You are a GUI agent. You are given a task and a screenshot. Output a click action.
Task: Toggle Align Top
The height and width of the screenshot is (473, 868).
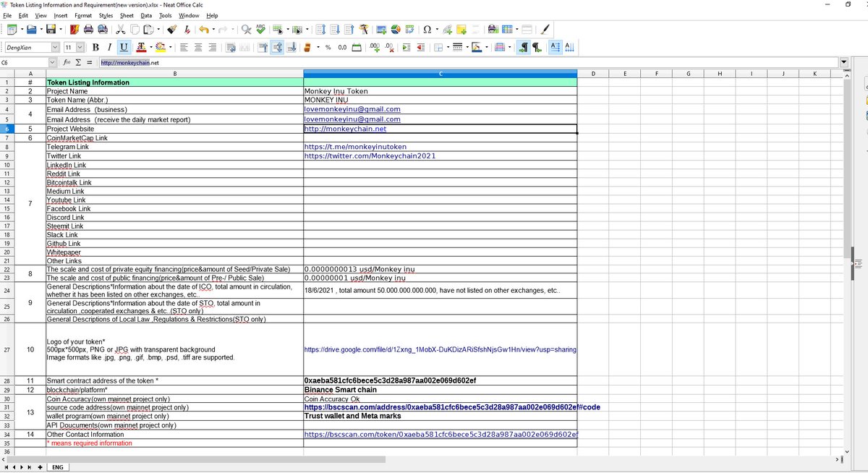(x=263, y=47)
